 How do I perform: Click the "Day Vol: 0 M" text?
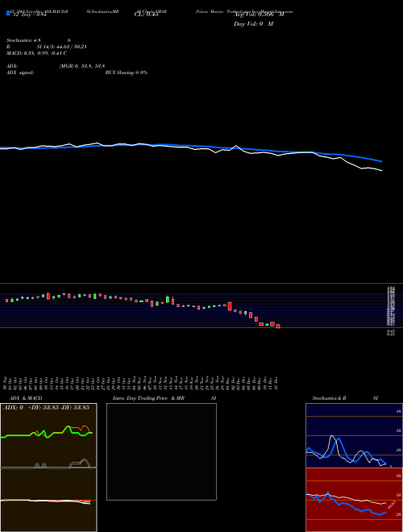[x=253, y=24]
